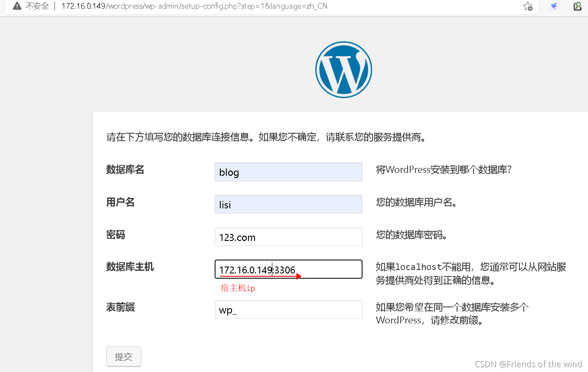The height and width of the screenshot is (372, 588).
Task: Focus the 密码 field containing 123.com
Action: pos(288,237)
